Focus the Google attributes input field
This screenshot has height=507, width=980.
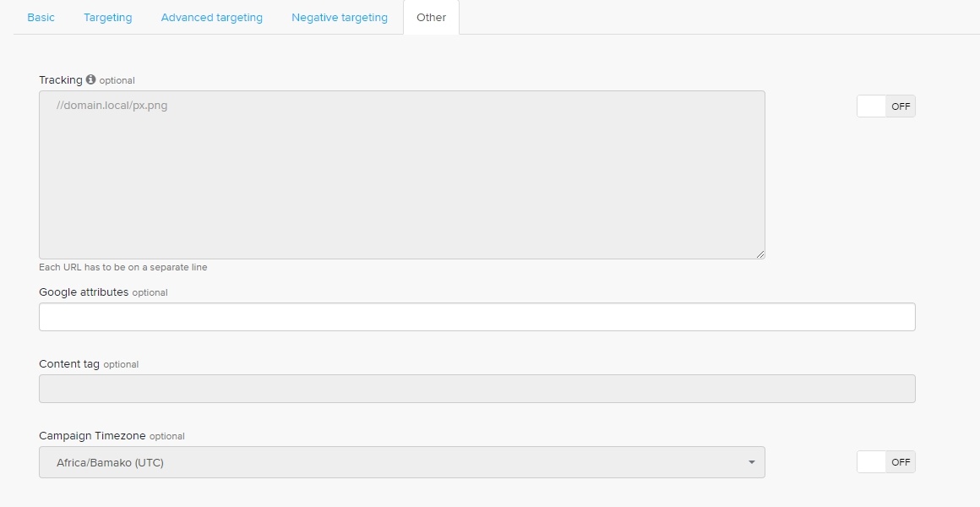coord(476,317)
